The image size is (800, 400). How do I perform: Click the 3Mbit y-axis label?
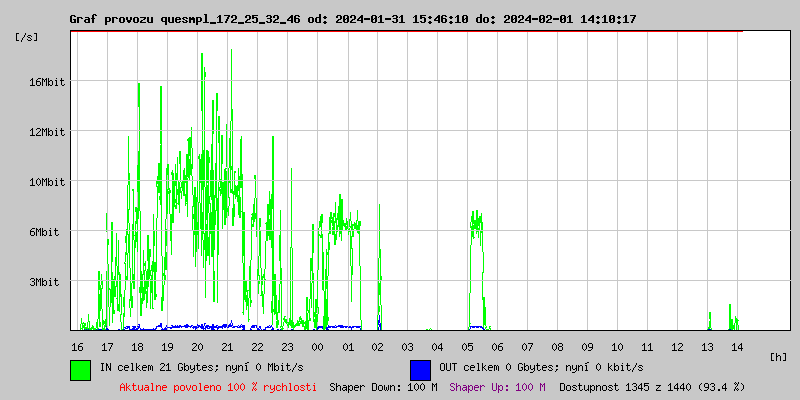click(x=46, y=282)
